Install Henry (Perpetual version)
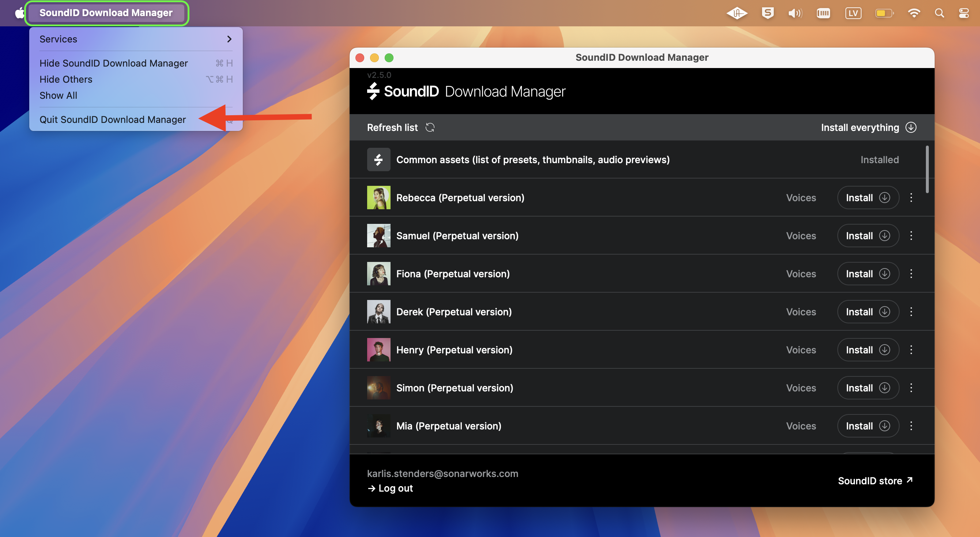The image size is (980, 537). coord(868,350)
